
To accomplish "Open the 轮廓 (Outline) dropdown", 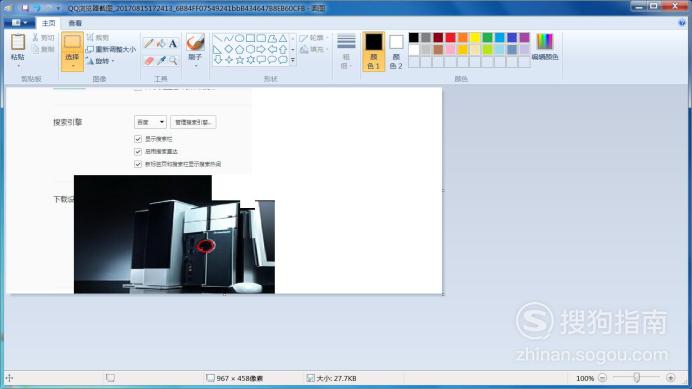I will pos(314,38).
